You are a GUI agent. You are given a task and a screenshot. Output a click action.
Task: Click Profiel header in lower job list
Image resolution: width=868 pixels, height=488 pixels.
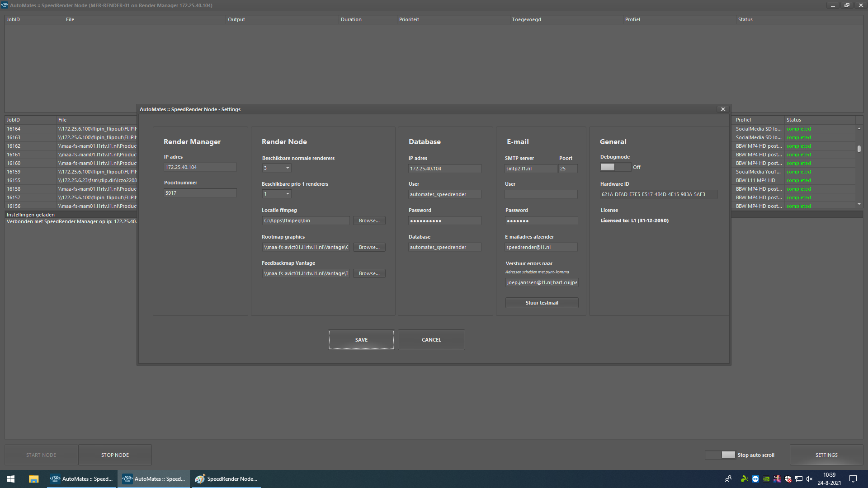pos(759,120)
